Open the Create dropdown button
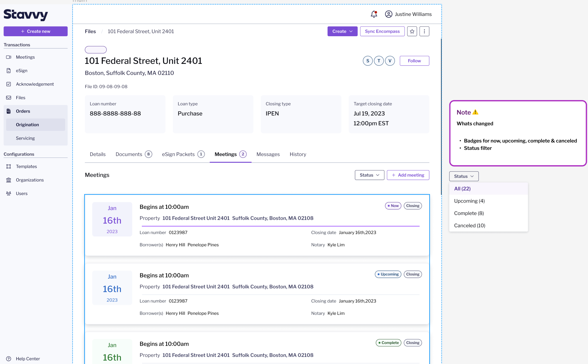This screenshot has width=588, height=364. click(342, 31)
